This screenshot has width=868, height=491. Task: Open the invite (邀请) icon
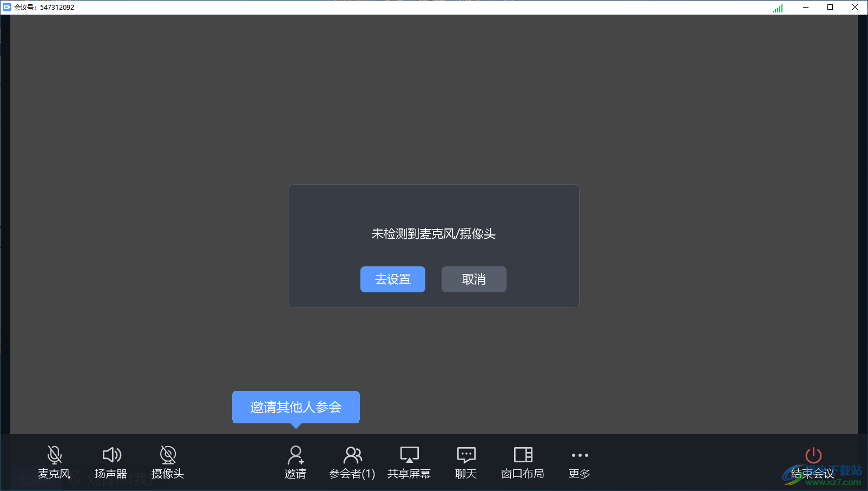[295, 455]
